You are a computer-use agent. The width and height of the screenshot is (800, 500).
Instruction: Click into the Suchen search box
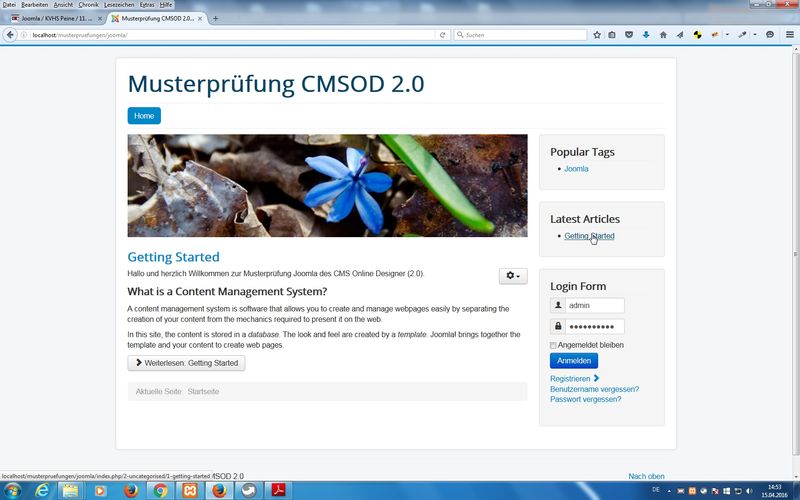(x=520, y=35)
